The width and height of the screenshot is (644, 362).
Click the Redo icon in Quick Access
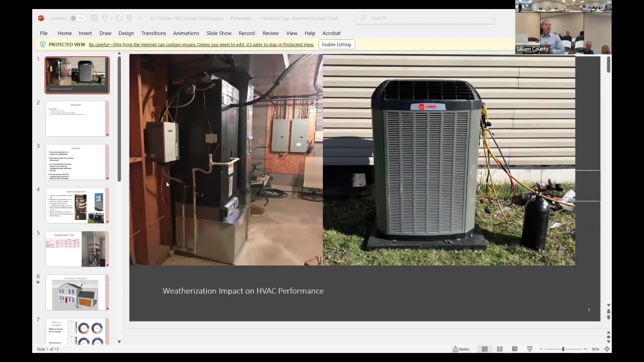pos(119,18)
